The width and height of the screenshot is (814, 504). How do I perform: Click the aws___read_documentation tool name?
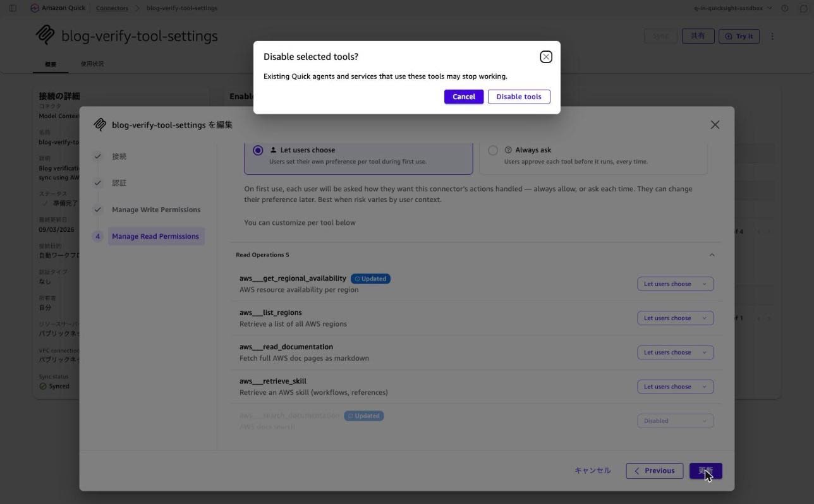pyautogui.click(x=286, y=347)
